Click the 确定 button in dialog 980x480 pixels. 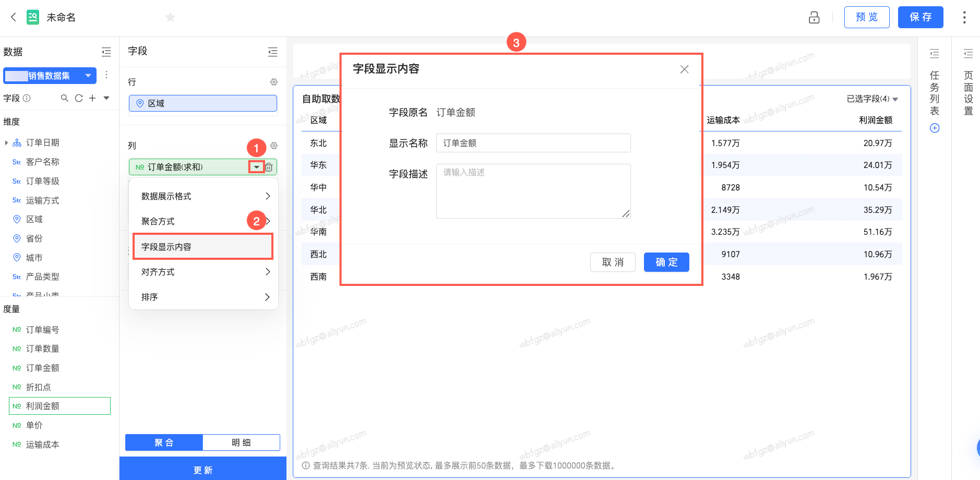click(x=666, y=262)
